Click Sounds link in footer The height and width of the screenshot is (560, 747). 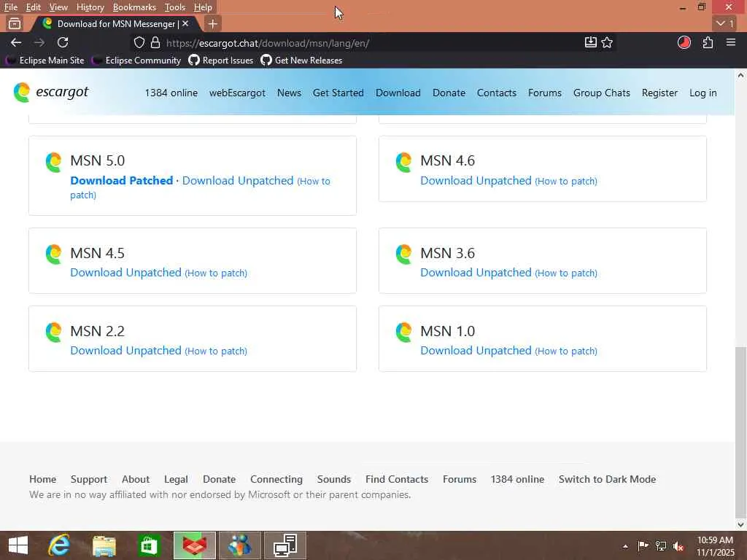click(x=334, y=479)
